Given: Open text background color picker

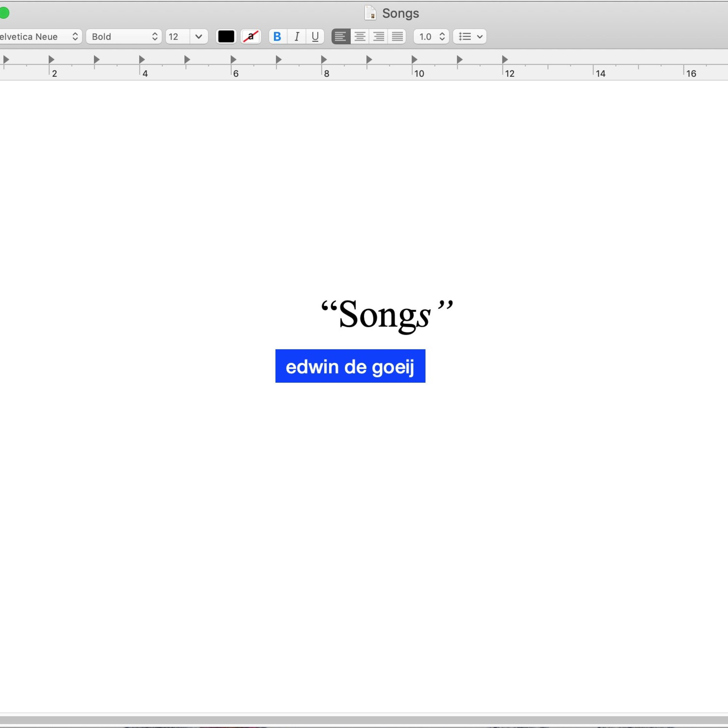Looking at the screenshot, I should (x=251, y=37).
